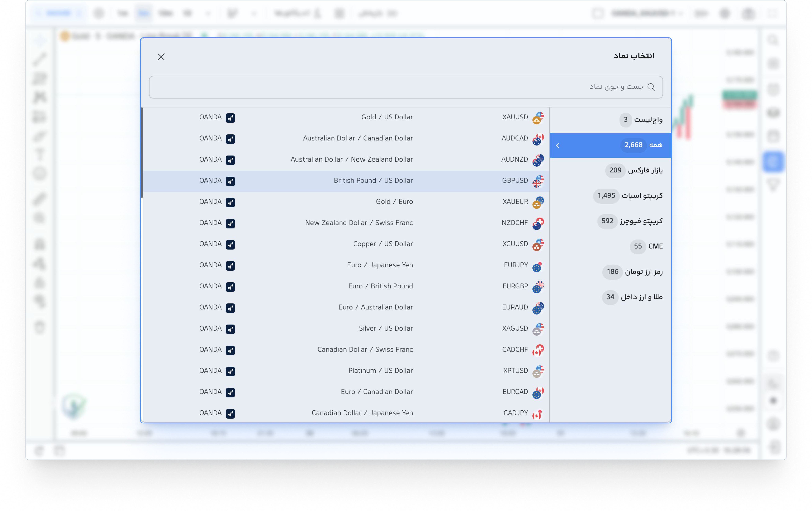The image size is (812, 511).
Task: Click the OANDA label in the CADCHF row
Action: click(x=210, y=350)
